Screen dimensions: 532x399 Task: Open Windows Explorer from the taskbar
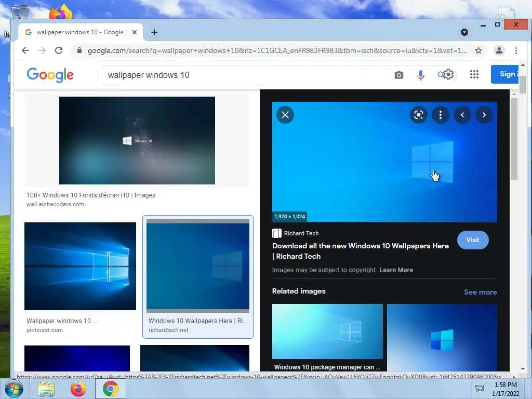coord(46,389)
